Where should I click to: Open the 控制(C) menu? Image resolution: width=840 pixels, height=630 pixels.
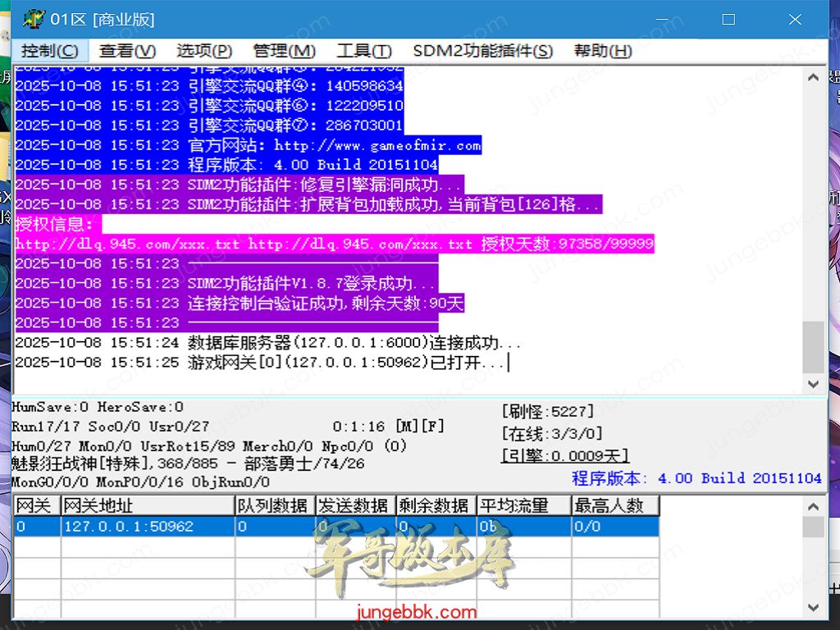pos(49,51)
